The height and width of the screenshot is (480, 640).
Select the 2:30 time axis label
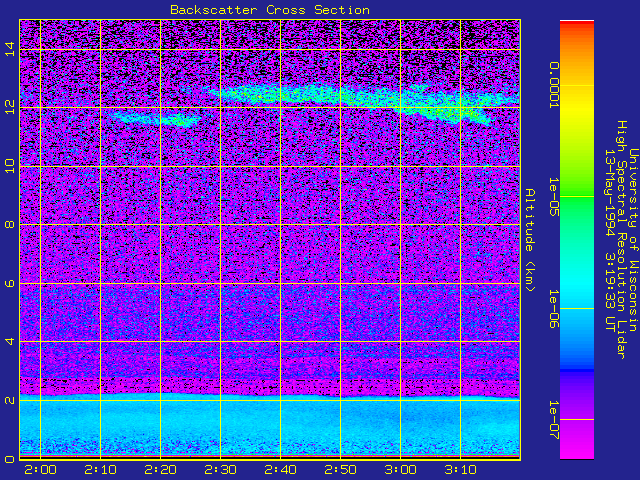pyautogui.click(x=220, y=470)
